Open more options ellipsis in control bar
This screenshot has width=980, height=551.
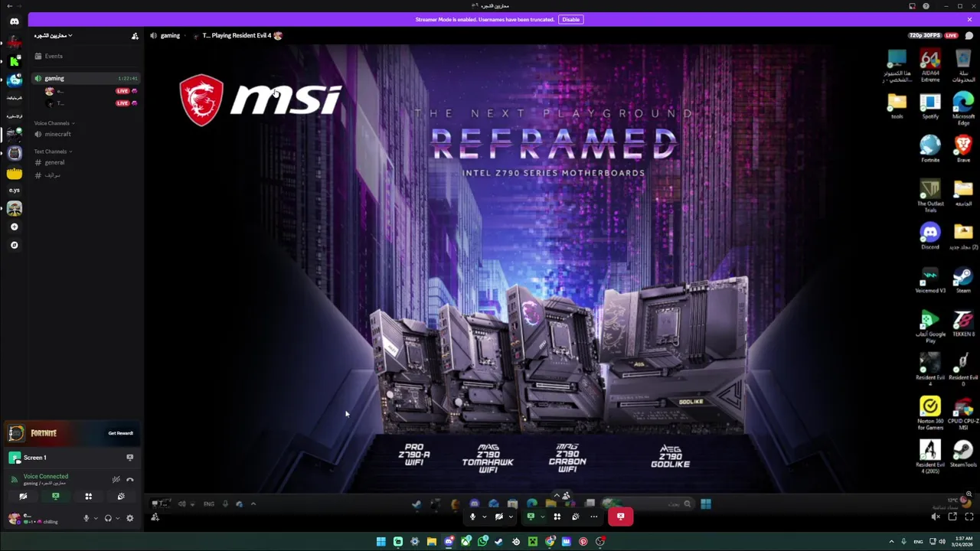594,517
